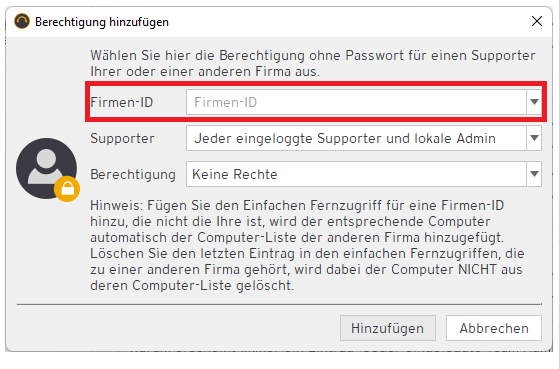Click the horizontal separator above the buttons
This screenshot has width=559, height=369.
point(279,304)
